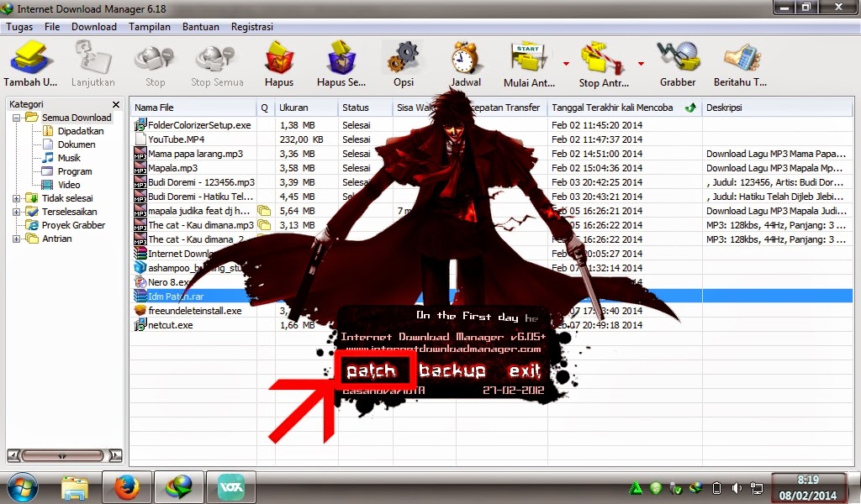
Task: Click the Stop Semua toolbar icon
Action: coord(217,60)
